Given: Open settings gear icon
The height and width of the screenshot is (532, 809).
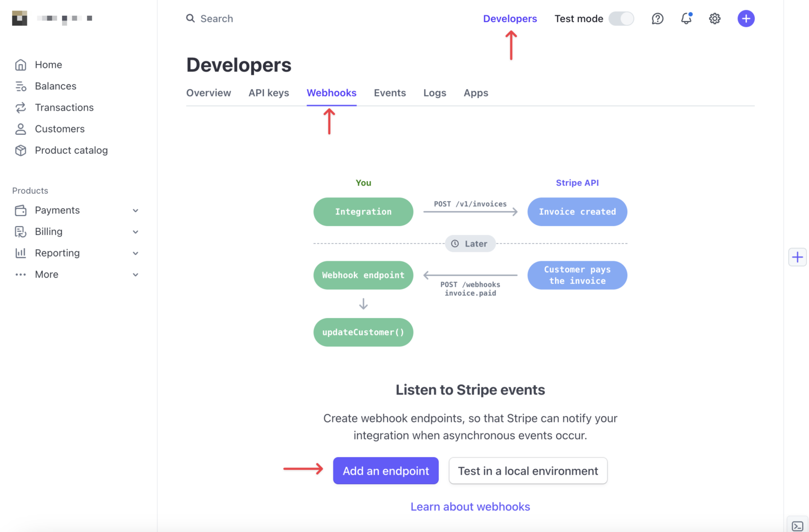Looking at the screenshot, I should coord(714,19).
